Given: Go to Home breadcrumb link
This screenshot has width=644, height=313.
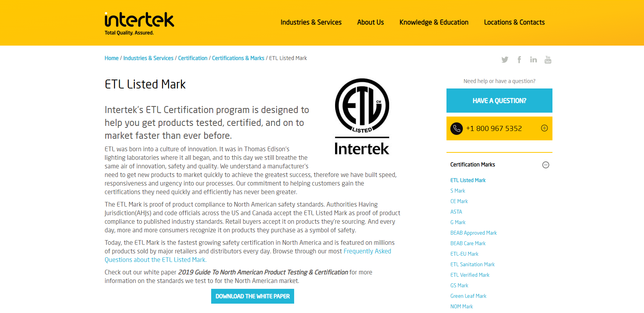Looking at the screenshot, I should tap(111, 58).
